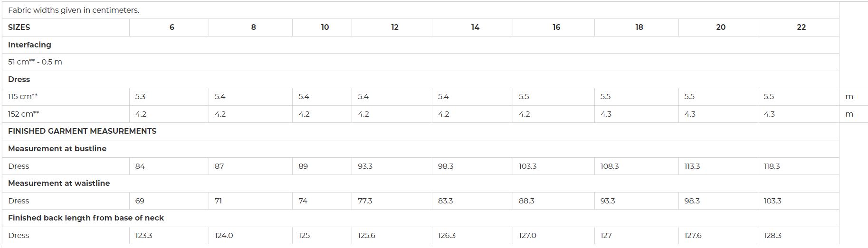868x248 pixels.
Task: Click the 4.3 value under size 22
Action: click(769, 114)
